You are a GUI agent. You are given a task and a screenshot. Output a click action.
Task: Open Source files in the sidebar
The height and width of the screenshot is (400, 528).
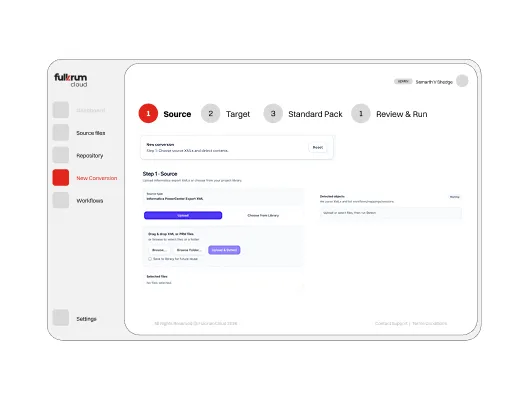(91, 133)
